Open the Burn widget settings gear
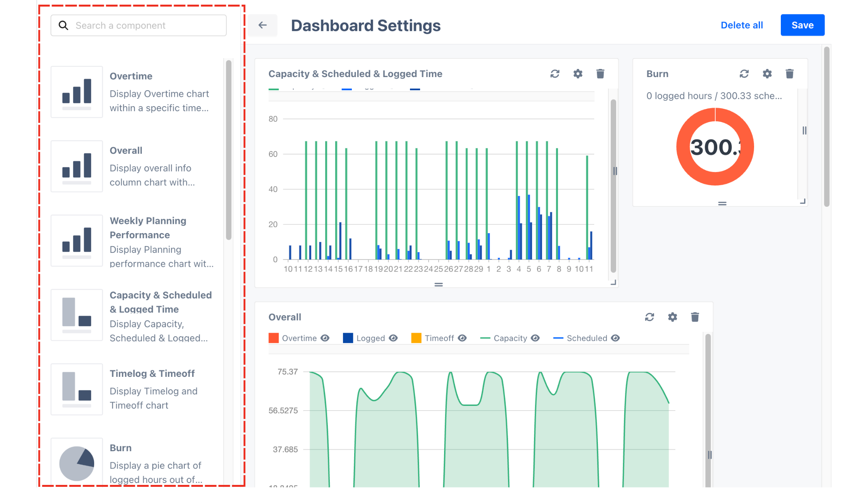This screenshot has width=868, height=488. click(767, 74)
